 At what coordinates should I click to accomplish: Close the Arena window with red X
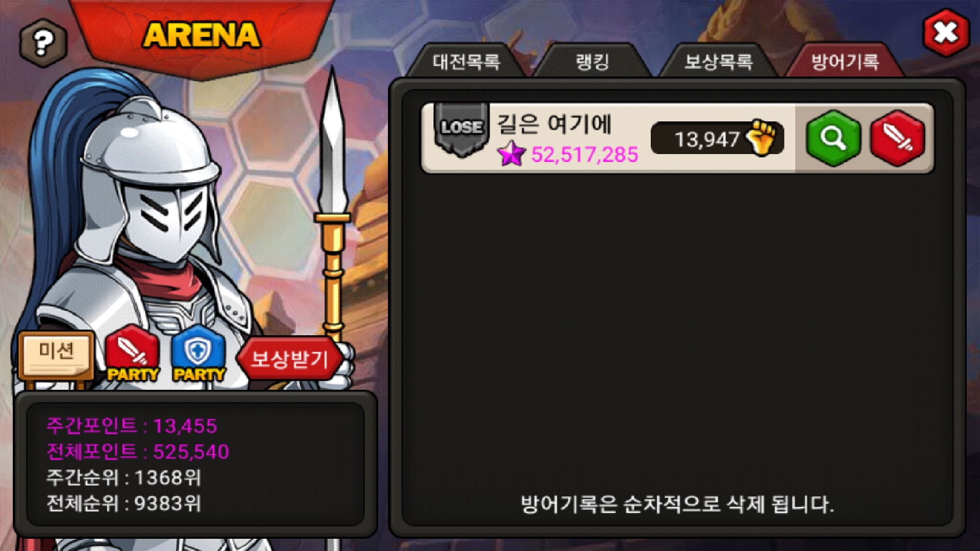pos(946,33)
